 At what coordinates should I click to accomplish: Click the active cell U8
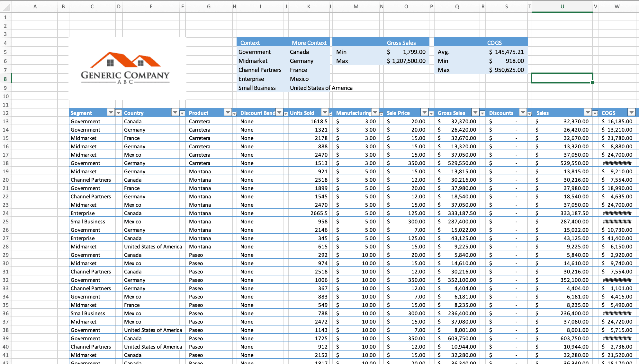(562, 78)
